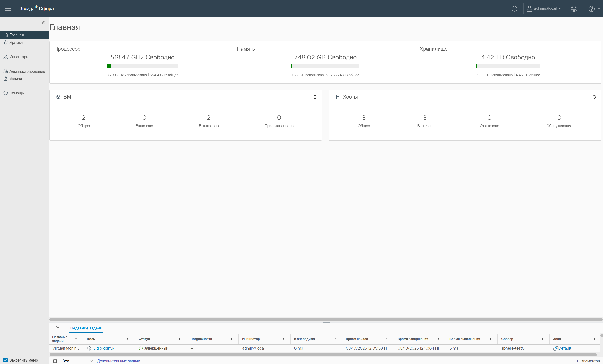Viewport: 603px width, 364px height.
Task: Click the Дополнительные задачи link
Action: (x=118, y=361)
